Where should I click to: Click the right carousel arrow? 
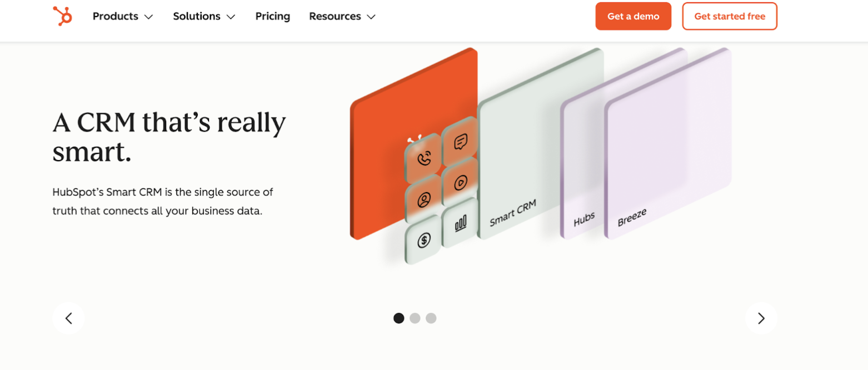click(761, 318)
